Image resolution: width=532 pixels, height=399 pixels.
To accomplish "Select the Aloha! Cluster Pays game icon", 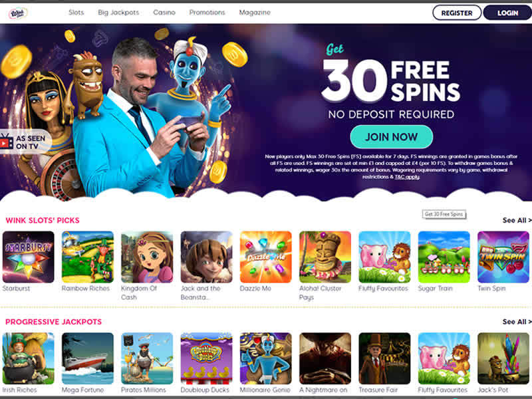I will 325,257.
